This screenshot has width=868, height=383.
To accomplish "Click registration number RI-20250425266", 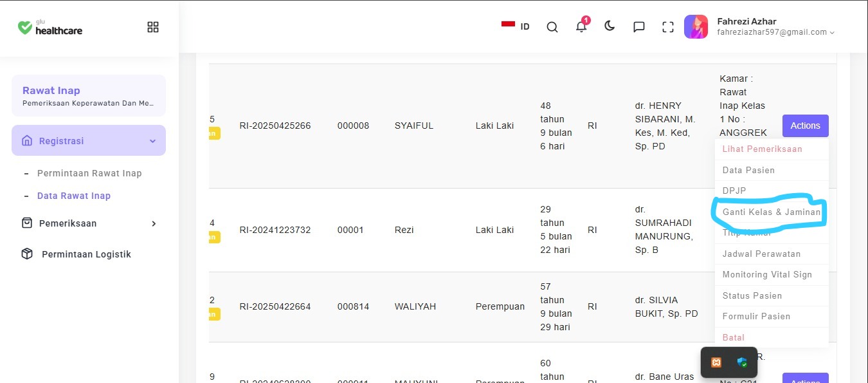I will pyautogui.click(x=275, y=126).
